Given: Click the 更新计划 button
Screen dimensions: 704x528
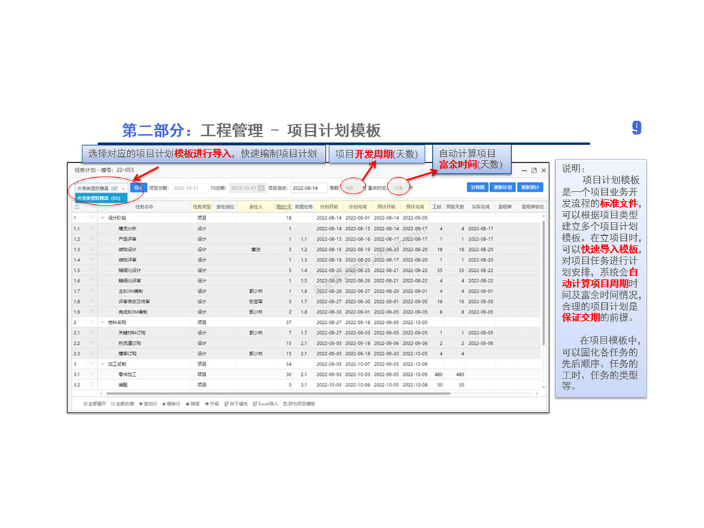Looking at the screenshot, I should coord(502,187).
